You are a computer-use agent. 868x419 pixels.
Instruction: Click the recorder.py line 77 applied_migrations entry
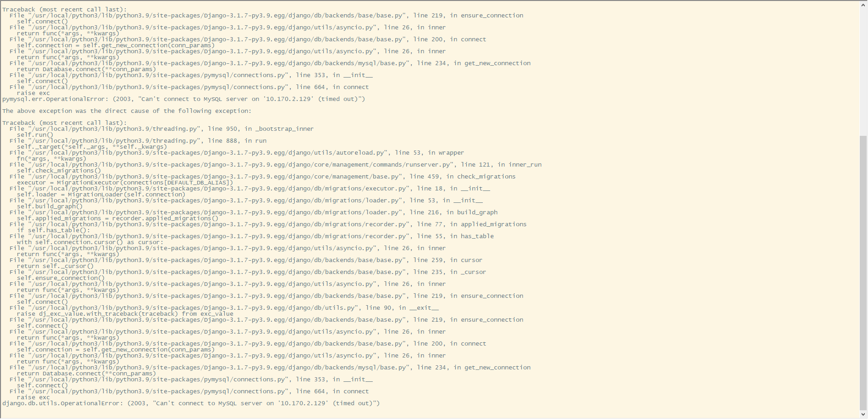coord(268,224)
